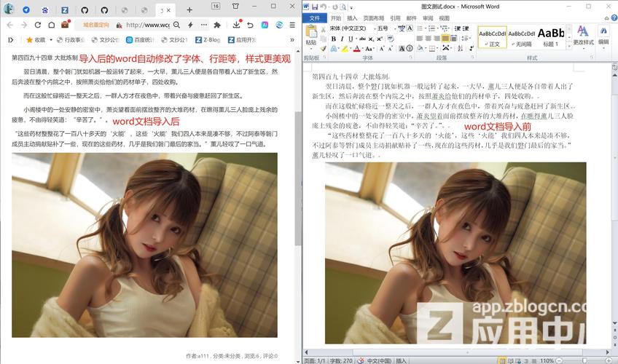618x364 pixels.
Task: Click the browser address bar URL
Action: (x=148, y=25)
